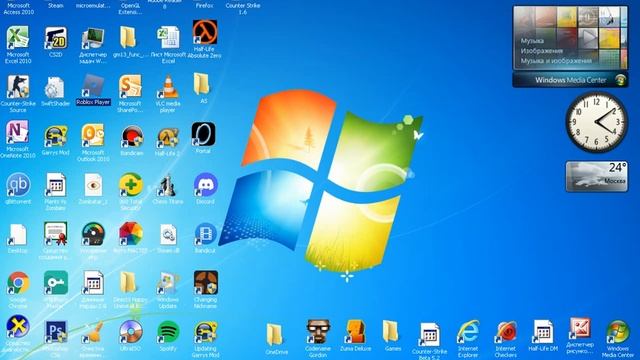Viewport: 640px width, 360px height.
Task: Select the Bandicam recorder icon
Action: click(x=132, y=137)
